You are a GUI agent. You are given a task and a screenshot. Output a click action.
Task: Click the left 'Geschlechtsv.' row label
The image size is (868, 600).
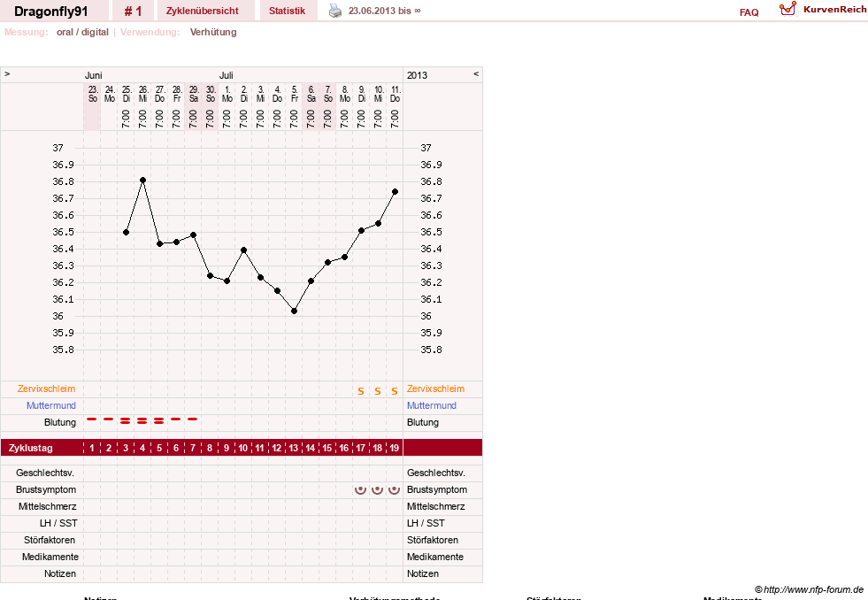point(45,473)
